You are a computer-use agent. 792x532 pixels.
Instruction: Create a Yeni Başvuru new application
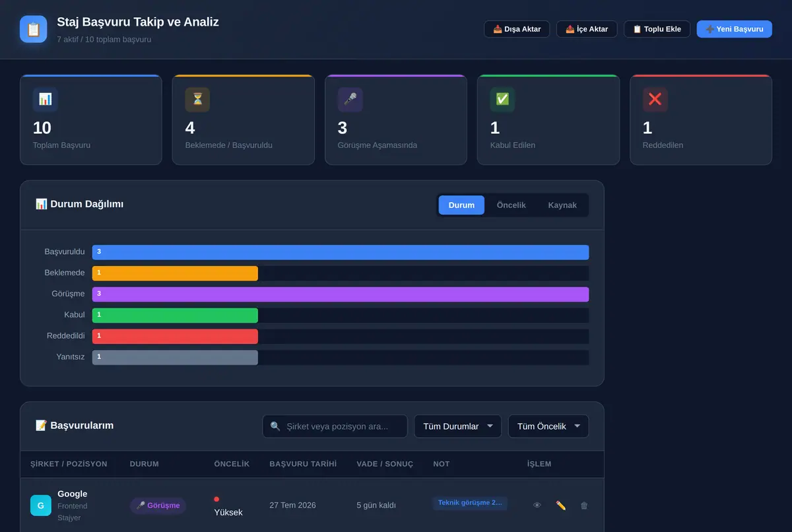point(734,29)
